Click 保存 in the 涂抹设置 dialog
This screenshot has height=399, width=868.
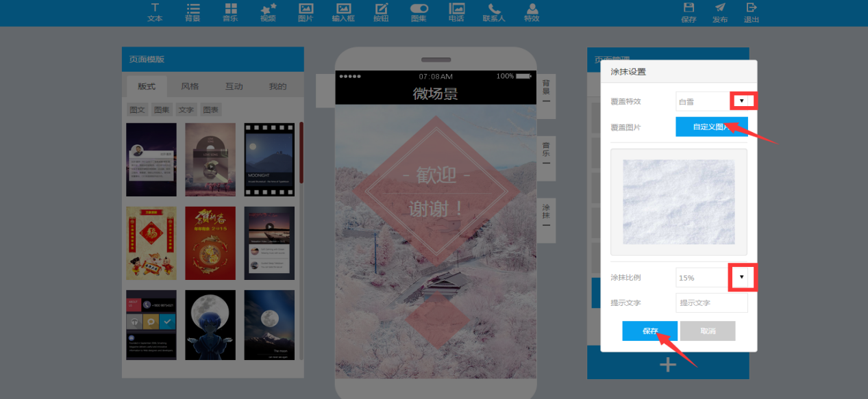[x=649, y=331]
